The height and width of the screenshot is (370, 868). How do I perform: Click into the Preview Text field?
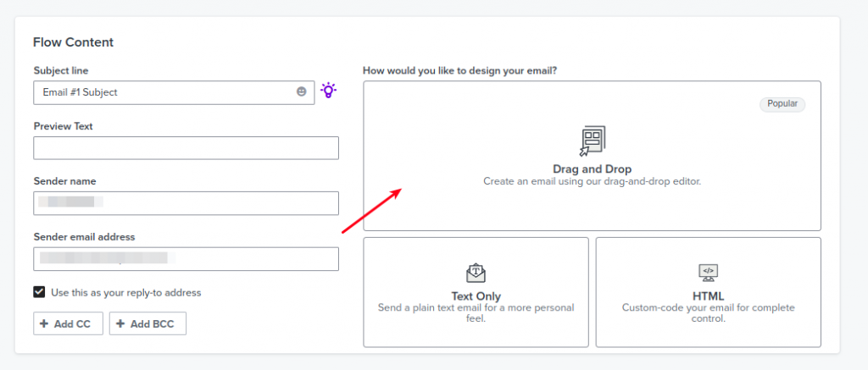[186, 148]
